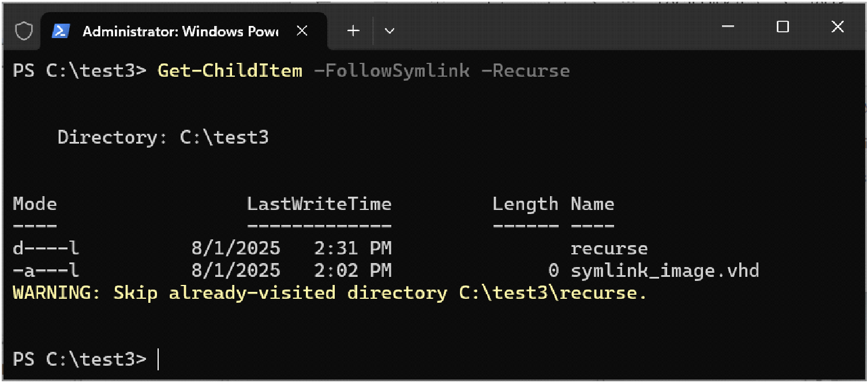
Task: Expand the new tab profile dropdown
Action: [x=390, y=31]
